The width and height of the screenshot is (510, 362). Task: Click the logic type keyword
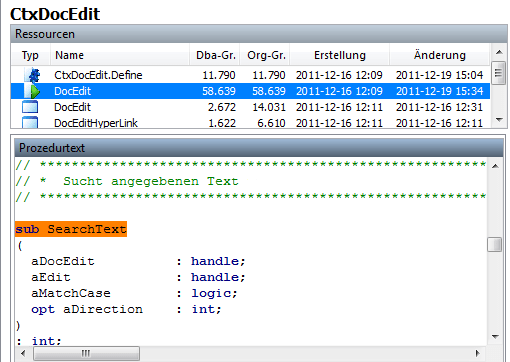(x=211, y=293)
